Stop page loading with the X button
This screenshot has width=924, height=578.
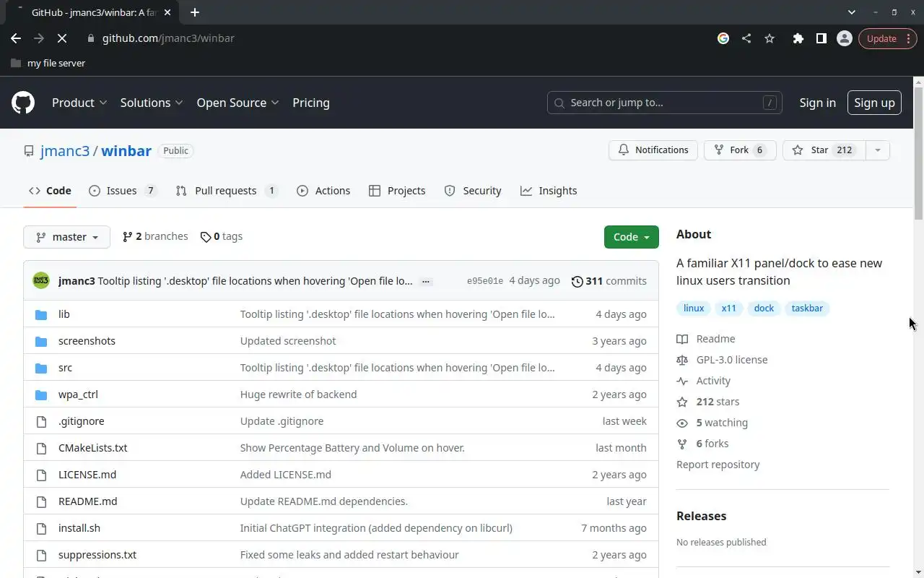click(x=62, y=38)
